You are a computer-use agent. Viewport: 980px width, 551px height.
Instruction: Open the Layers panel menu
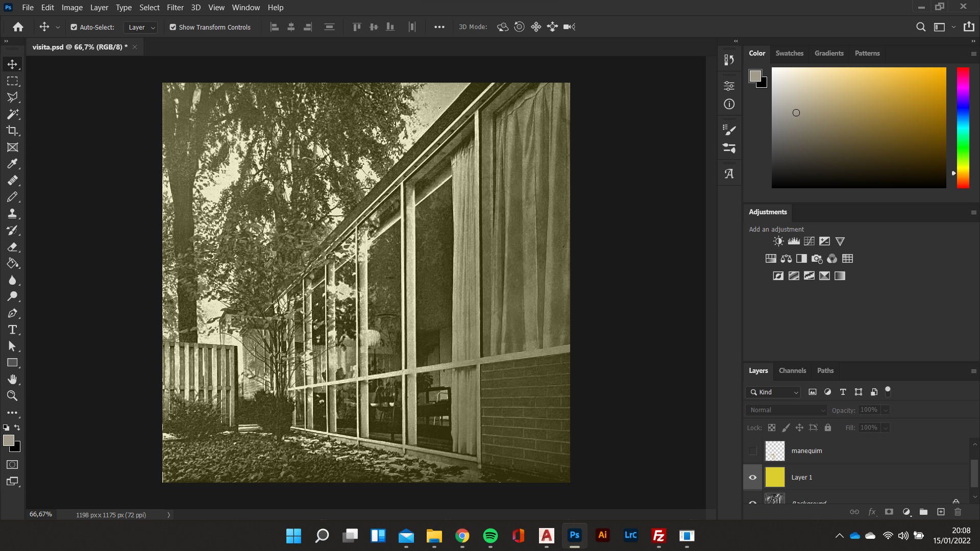tap(973, 371)
